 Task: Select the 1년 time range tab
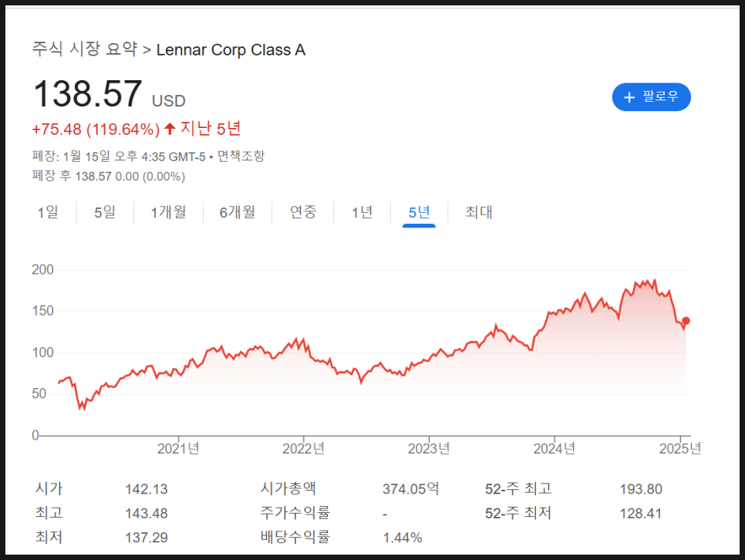(x=362, y=212)
